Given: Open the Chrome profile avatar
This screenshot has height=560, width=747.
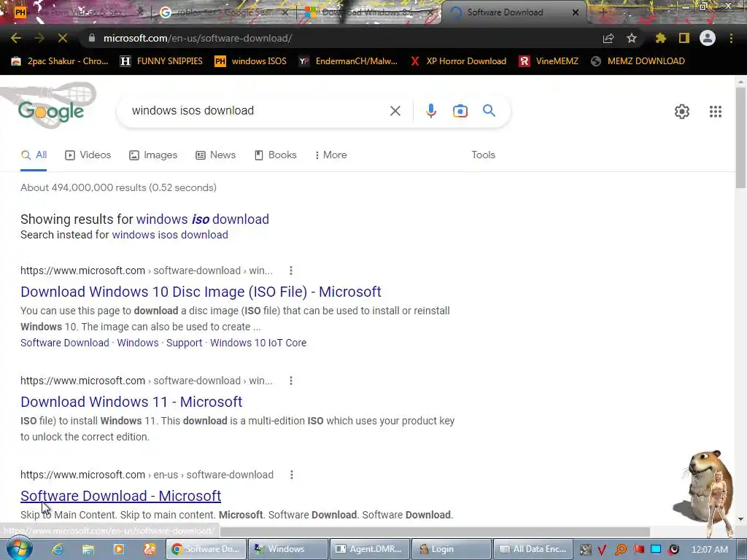Looking at the screenshot, I should point(708,38).
